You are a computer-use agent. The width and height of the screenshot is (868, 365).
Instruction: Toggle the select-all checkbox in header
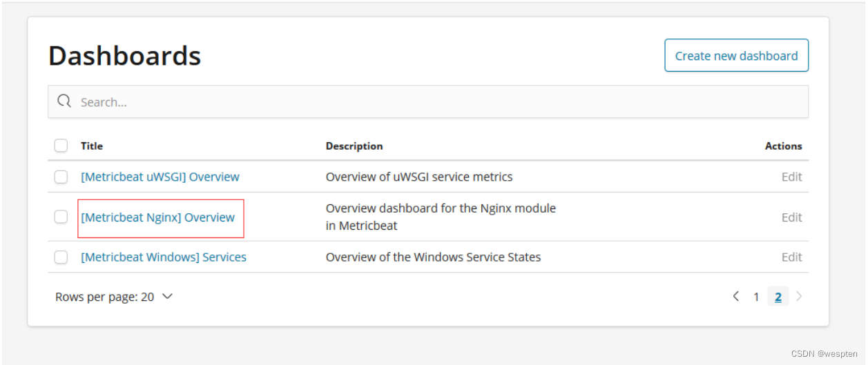pos(61,146)
